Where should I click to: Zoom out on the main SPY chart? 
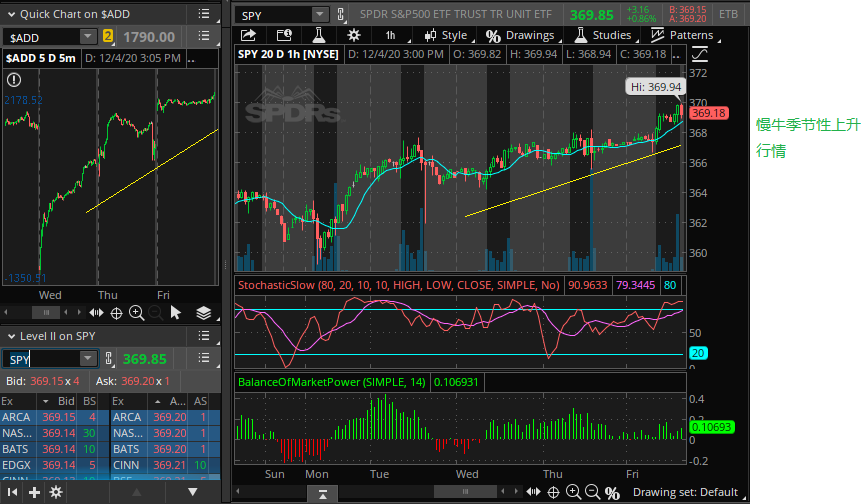593,492
